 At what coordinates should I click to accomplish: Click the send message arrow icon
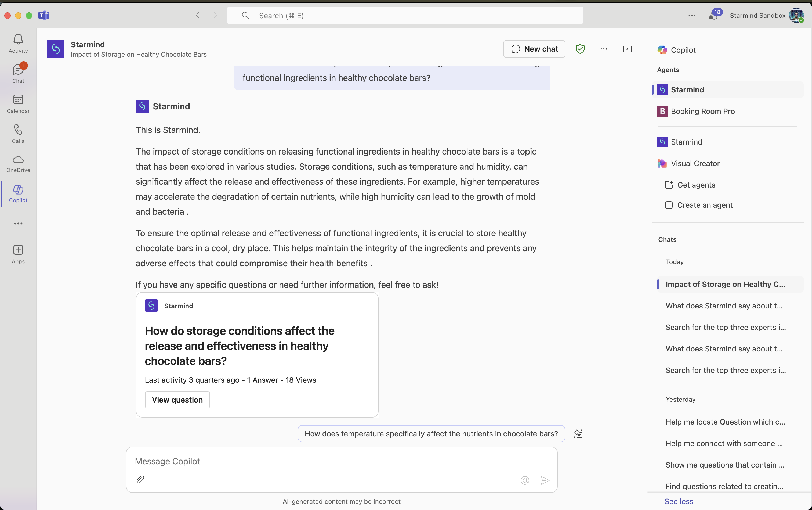(545, 480)
